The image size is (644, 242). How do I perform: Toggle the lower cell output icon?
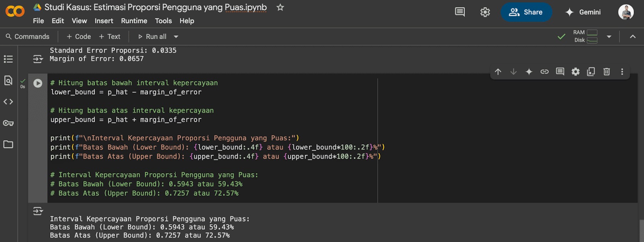38,211
